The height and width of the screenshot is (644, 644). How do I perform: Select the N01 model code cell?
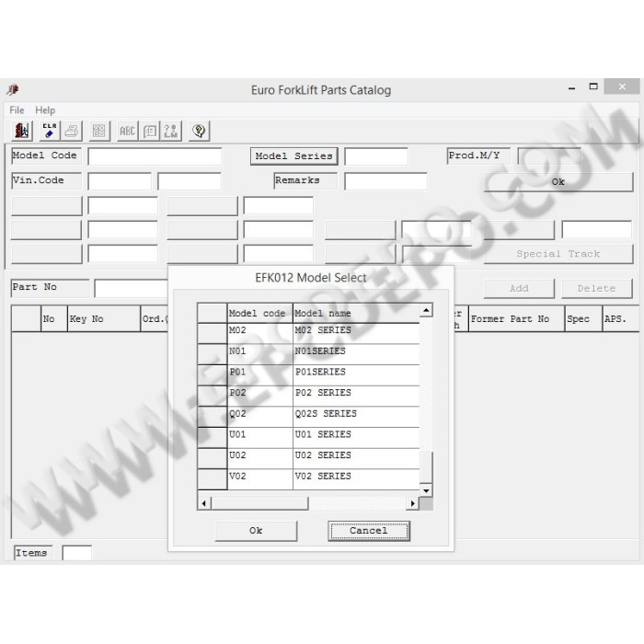click(260, 354)
